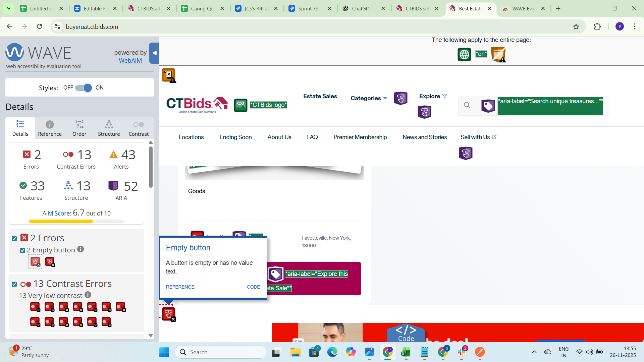
Task: Click the Code panel tab at bottom
Action: (x=406, y=333)
